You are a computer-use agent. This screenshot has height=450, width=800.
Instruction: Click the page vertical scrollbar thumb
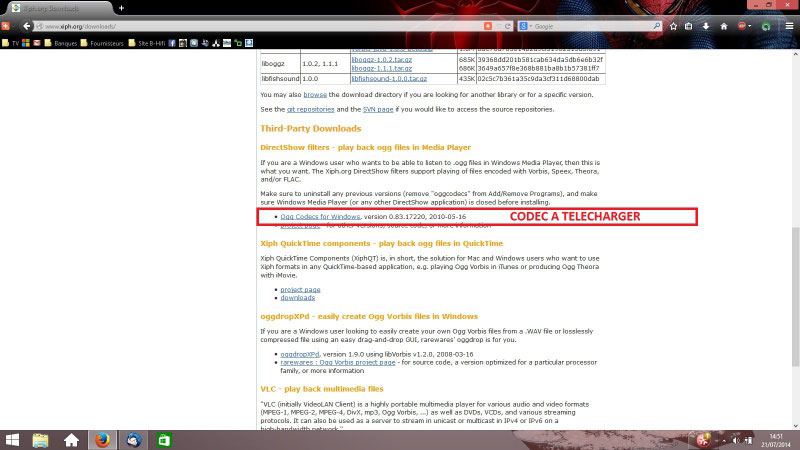(x=795, y=296)
